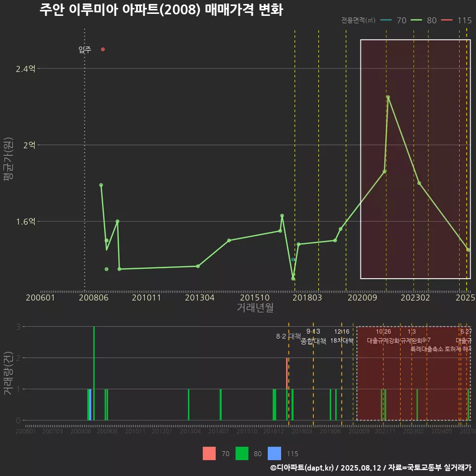Click the 2.4억 y-axis label

click(x=25, y=69)
